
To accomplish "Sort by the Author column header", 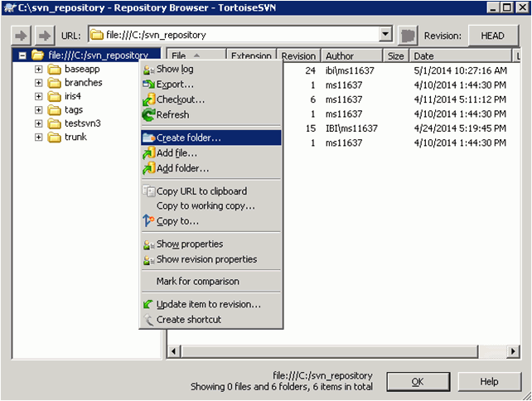I will (351, 56).
